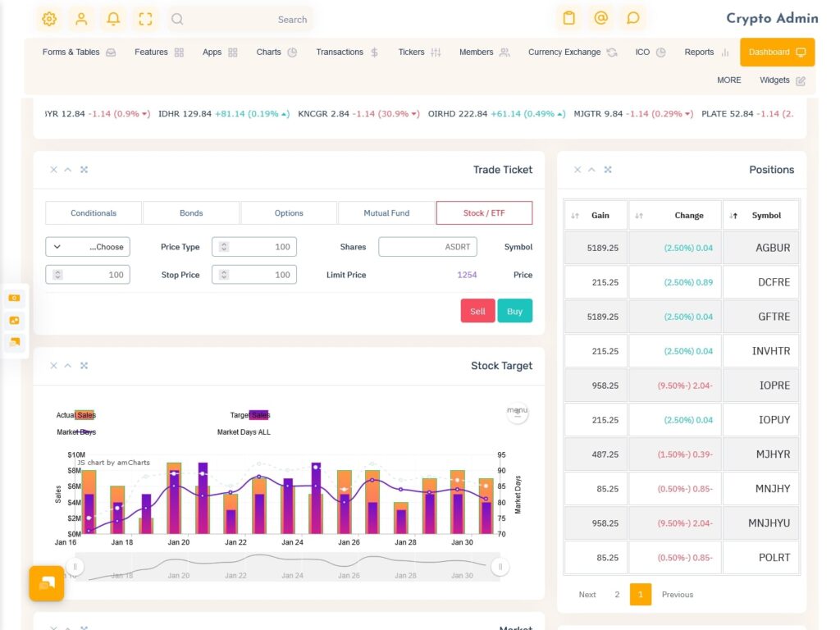840x630 pixels.
Task: Open the Tickers menu
Action: 419,52
